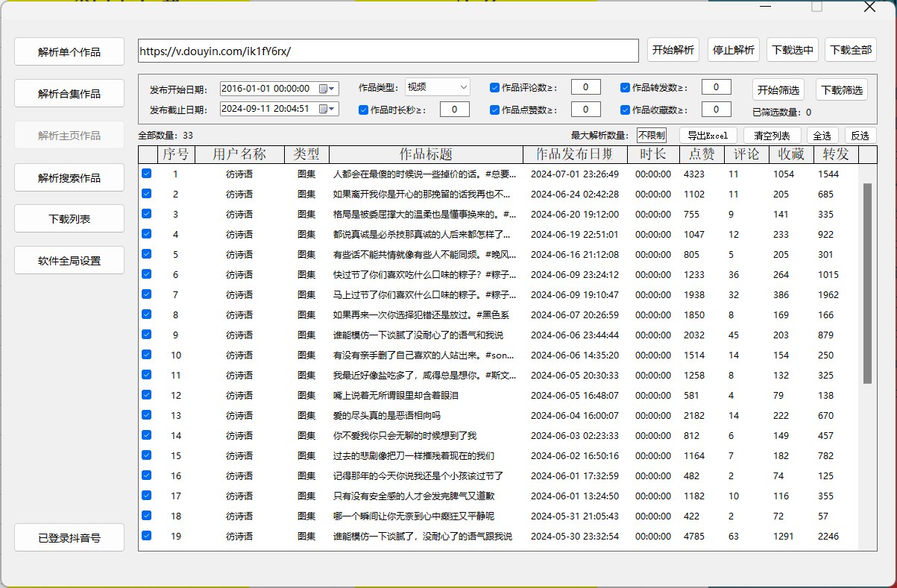Click the window close button

click(x=869, y=7)
